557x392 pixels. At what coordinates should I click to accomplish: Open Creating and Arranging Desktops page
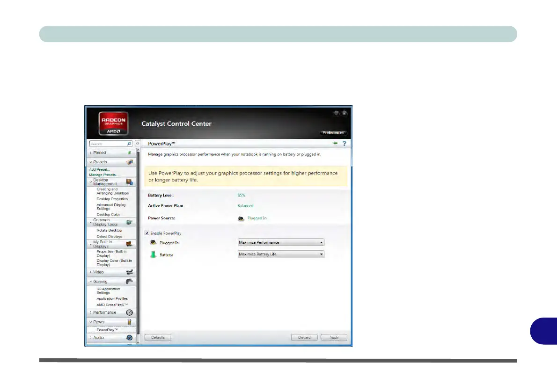(x=113, y=191)
